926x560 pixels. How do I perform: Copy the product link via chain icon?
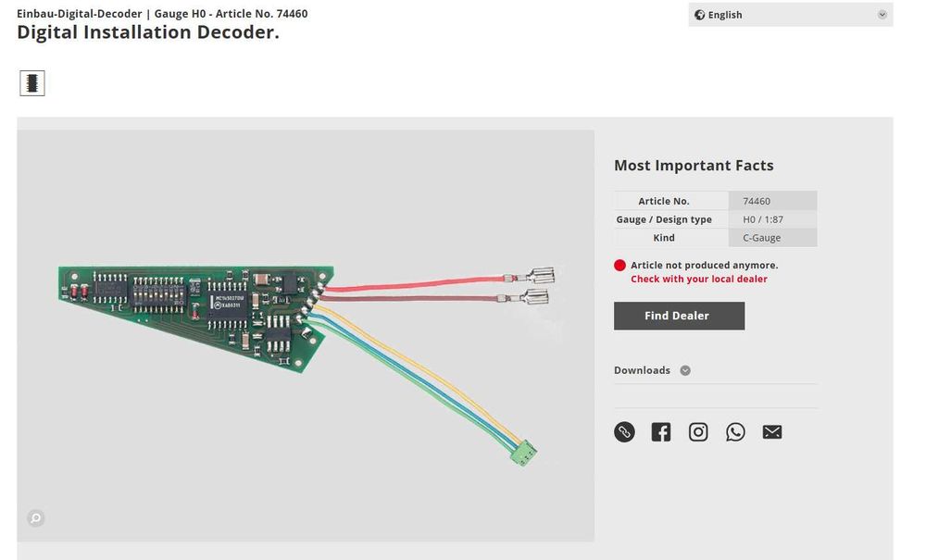click(x=624, y=432)
